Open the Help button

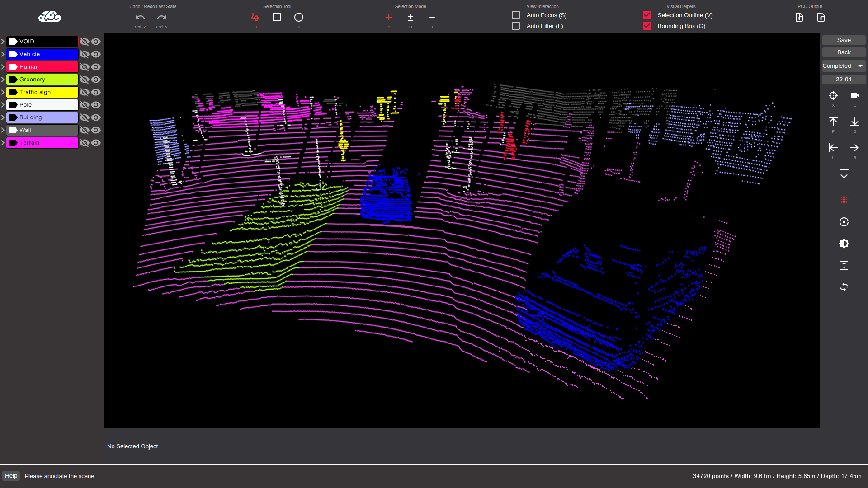pyautogui.click(x=11, y=476)
